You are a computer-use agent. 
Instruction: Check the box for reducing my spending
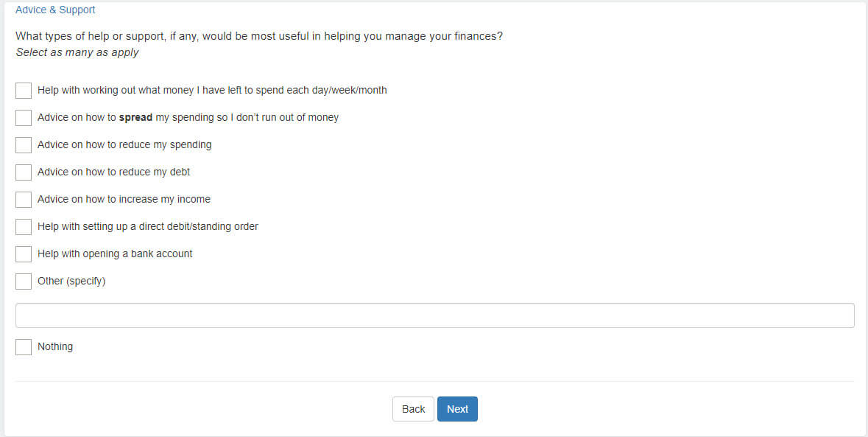pyautogui.click(x=24, y=144)
